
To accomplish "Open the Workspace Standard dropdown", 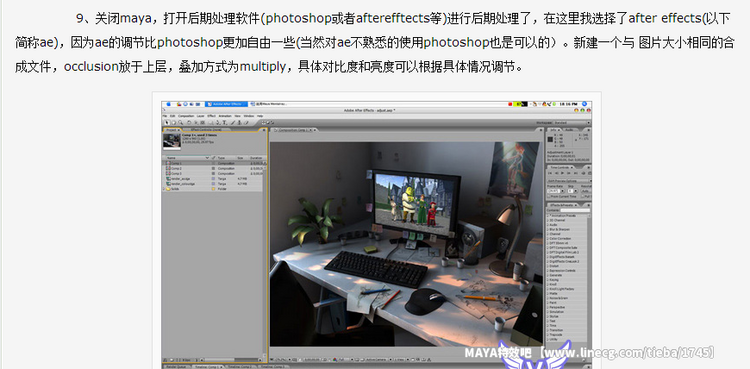I will 573,123.
